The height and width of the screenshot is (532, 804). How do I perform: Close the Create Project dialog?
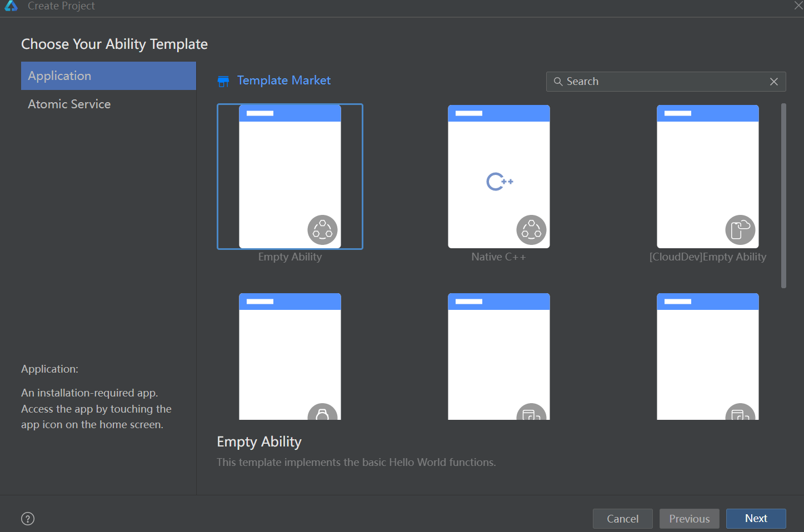coord(798,6)
